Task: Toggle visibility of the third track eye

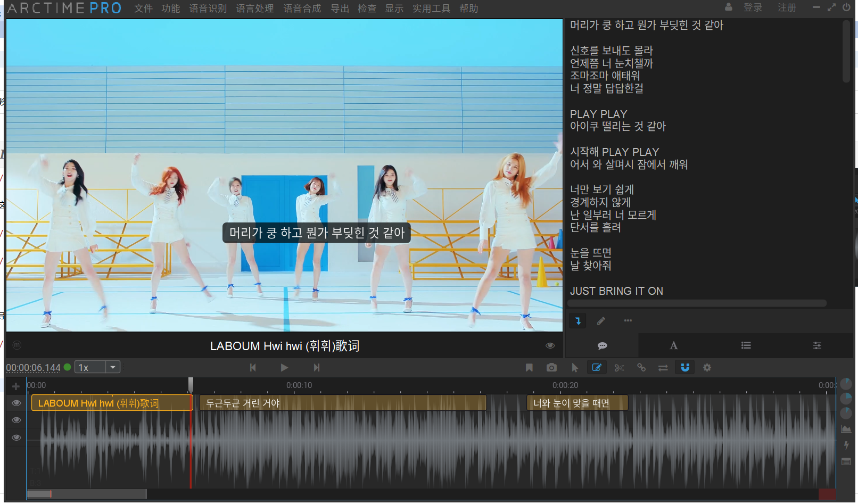Action: 16,438
